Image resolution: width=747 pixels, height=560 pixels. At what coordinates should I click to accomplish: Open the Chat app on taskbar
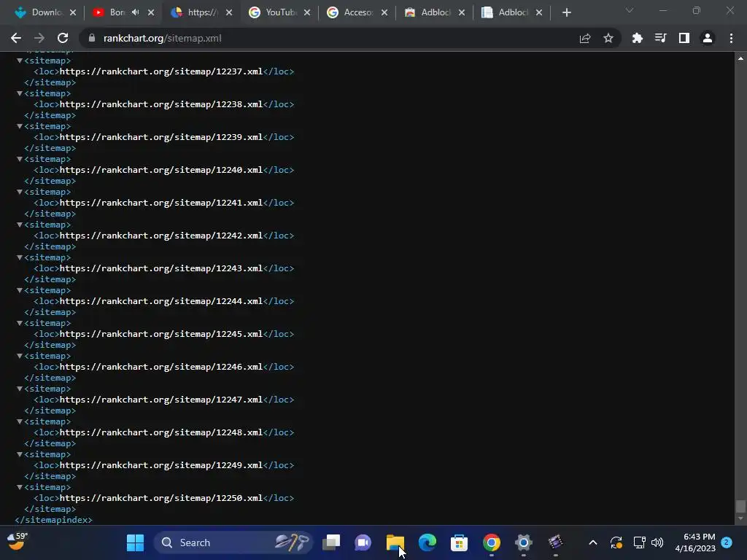click(363, 542)
